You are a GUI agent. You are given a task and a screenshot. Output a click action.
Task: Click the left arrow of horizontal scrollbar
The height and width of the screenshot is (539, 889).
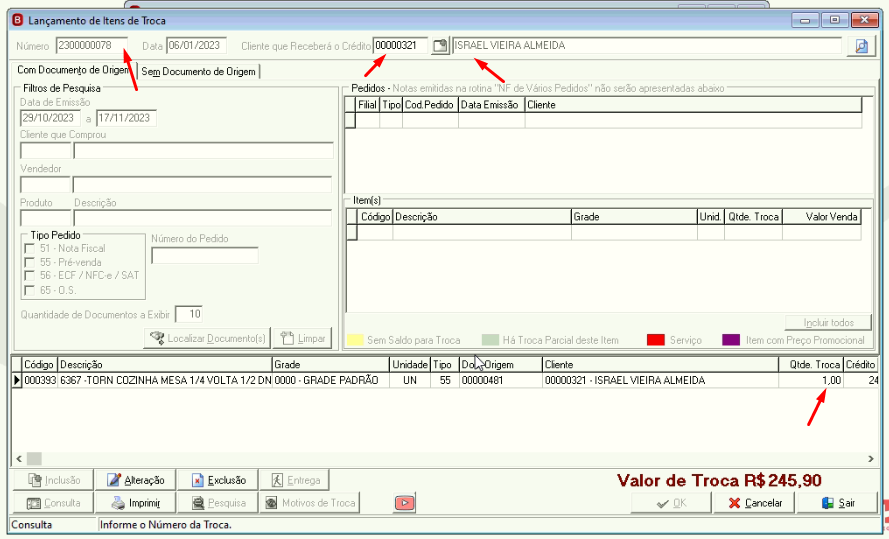click(x=19, y=459)
